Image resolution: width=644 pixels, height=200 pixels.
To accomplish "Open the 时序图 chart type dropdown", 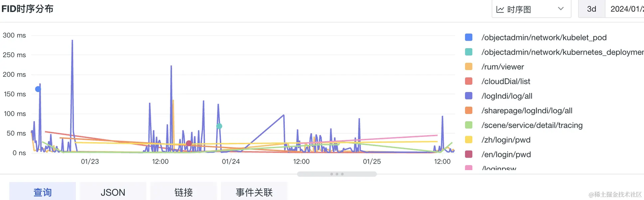I will [531, 9].
